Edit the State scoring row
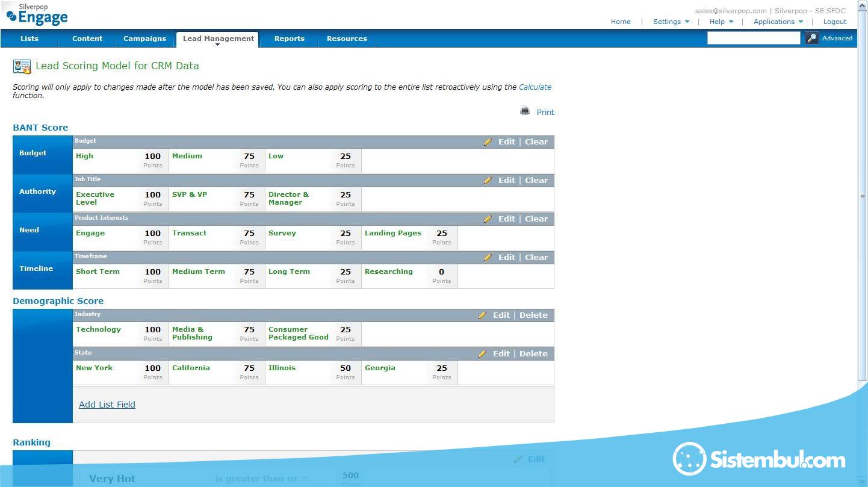This screenshot has width=868, height=487. (x=501, y=354)
